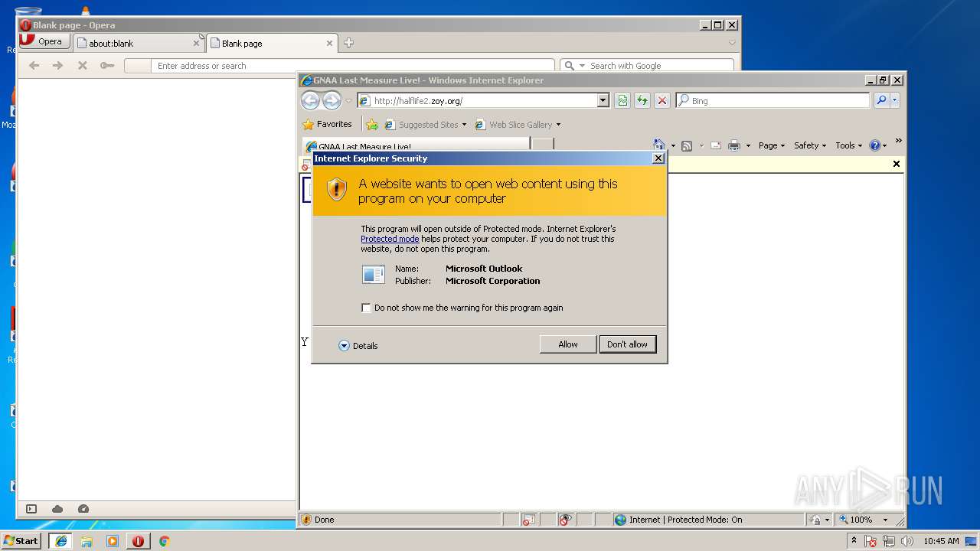
Task: Click the IE Refresh button
Action: [642, 100]
